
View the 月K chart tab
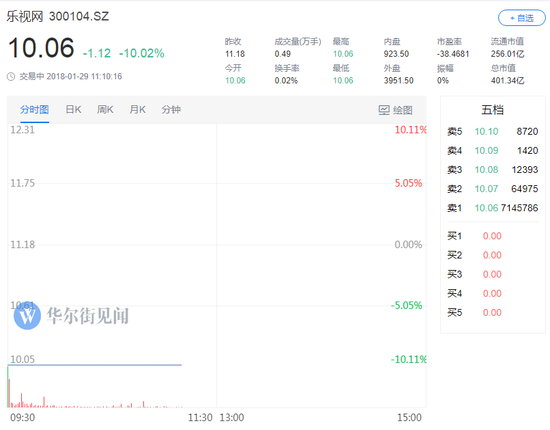[138, 110]
